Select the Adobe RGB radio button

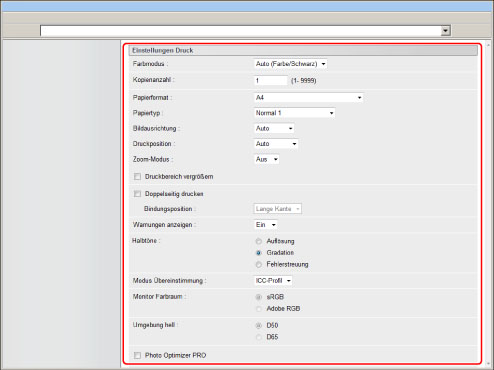point(259,309)
